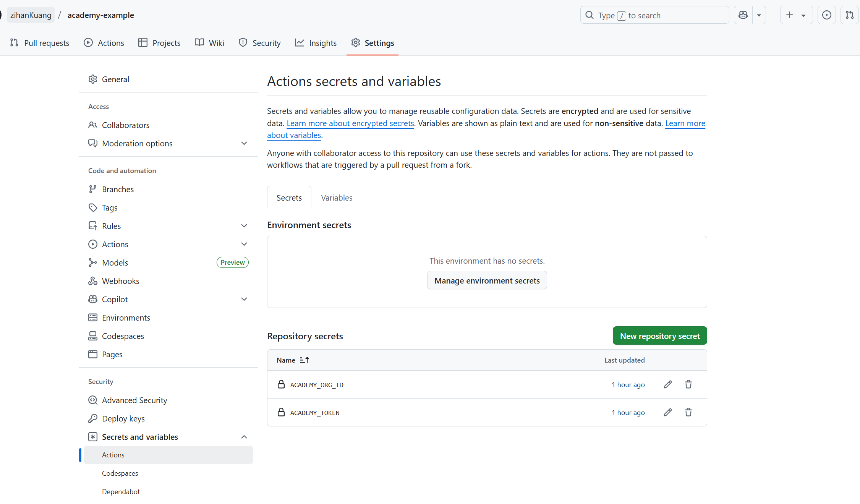Click the lock icon beside ACADEMY_ORG_ID

281,384
